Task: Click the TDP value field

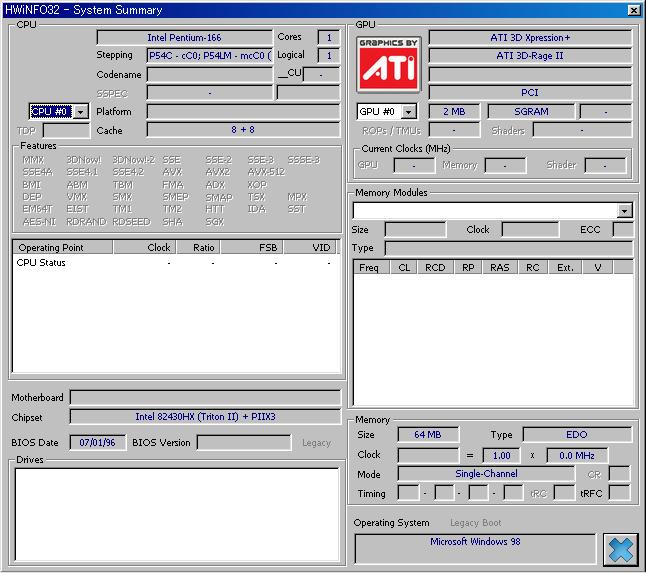Action: pos(66,131)
